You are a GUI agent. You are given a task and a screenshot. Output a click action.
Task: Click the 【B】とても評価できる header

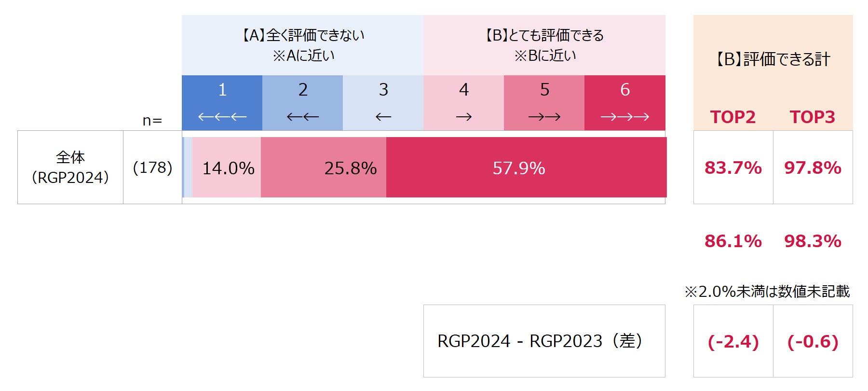click(544, 45)
